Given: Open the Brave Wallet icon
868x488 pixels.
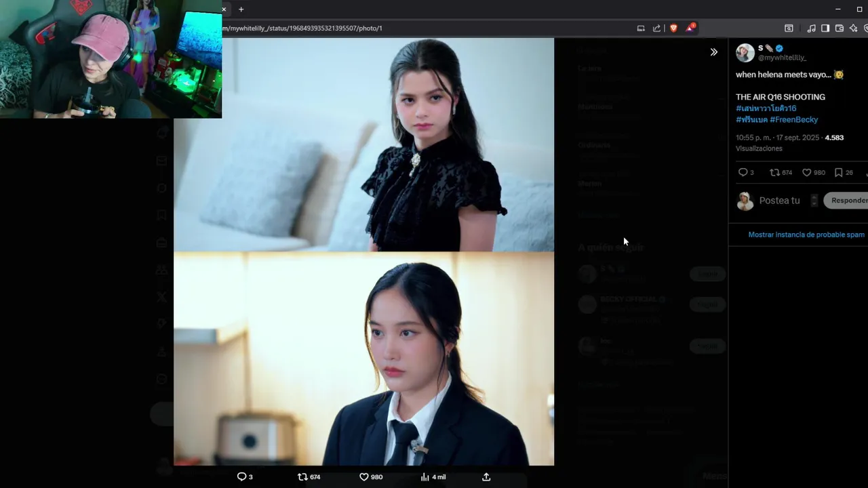Looking at the screenshot, I should [x=840, y=28].
